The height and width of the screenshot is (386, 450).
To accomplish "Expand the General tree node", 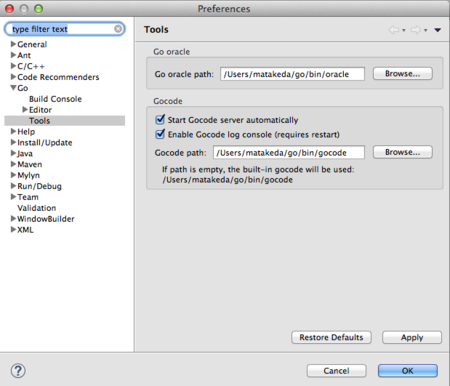I will point(13,44).
